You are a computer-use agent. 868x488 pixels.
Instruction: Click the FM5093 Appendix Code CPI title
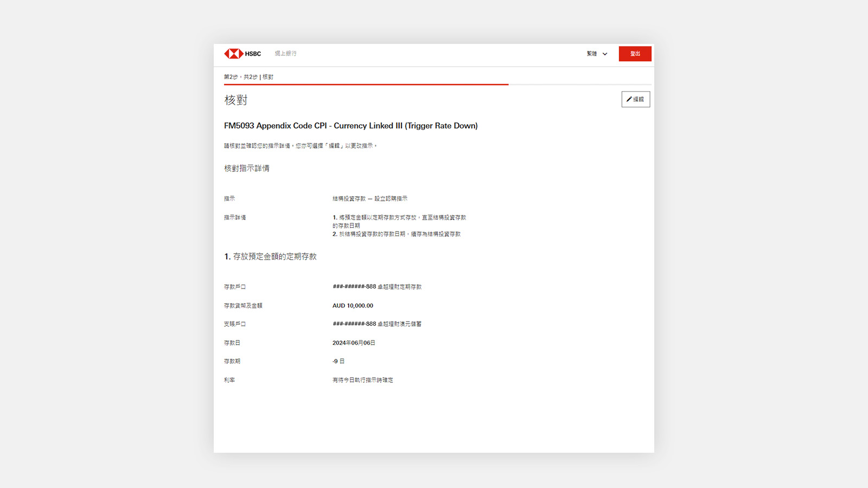(350, 126)
